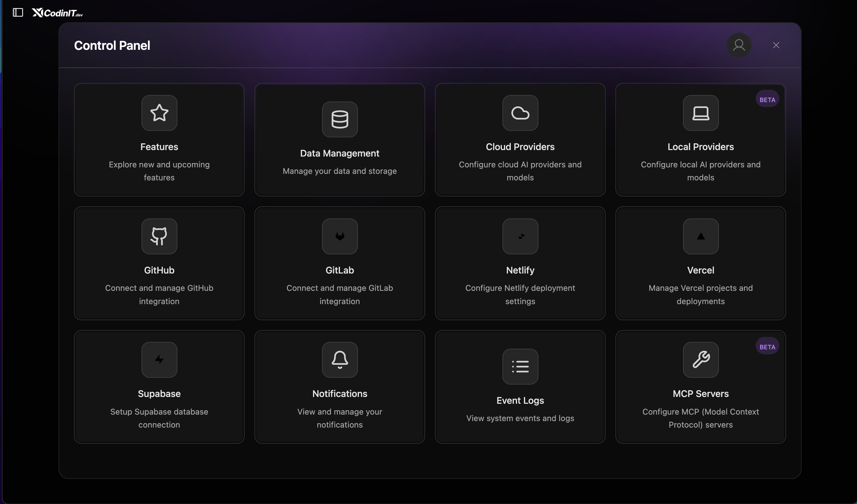Click the Features star icon
Screen dimensions: 857x504
pyautogui.click(x=159, y=113)
